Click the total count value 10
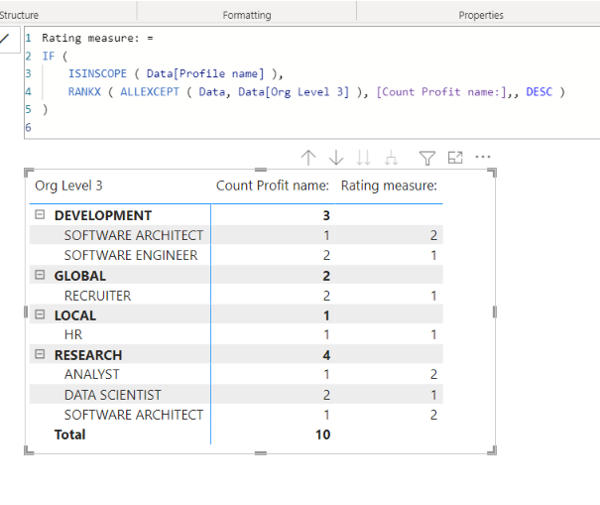 [x=323, y=435]
